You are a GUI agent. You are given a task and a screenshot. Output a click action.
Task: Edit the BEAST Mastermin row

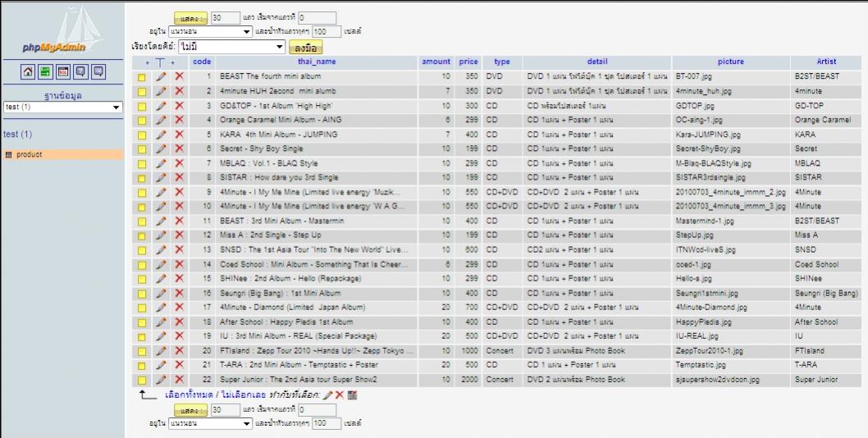[161, 221]
